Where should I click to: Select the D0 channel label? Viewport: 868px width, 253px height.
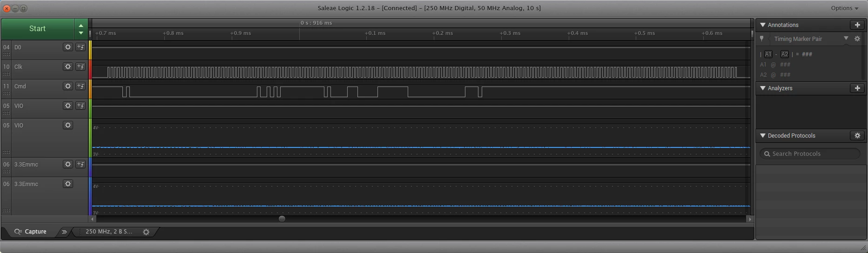18,47
